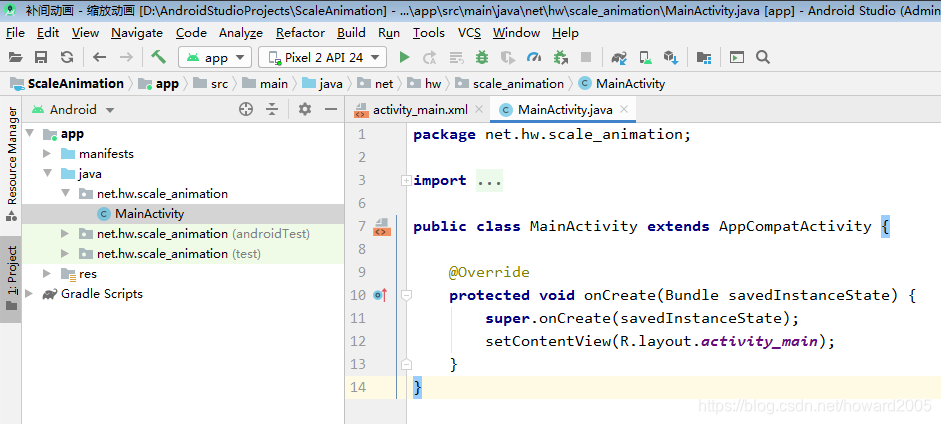Start debugging with the green bug icon
Image resolution: width=941 pixels, height=424 pixels.
[x=482, y=58]
